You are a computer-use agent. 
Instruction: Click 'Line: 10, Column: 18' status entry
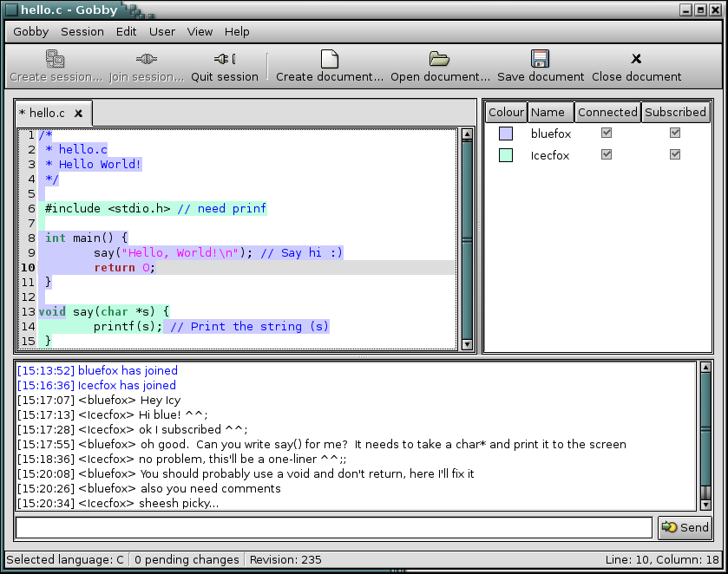point(662,559)
